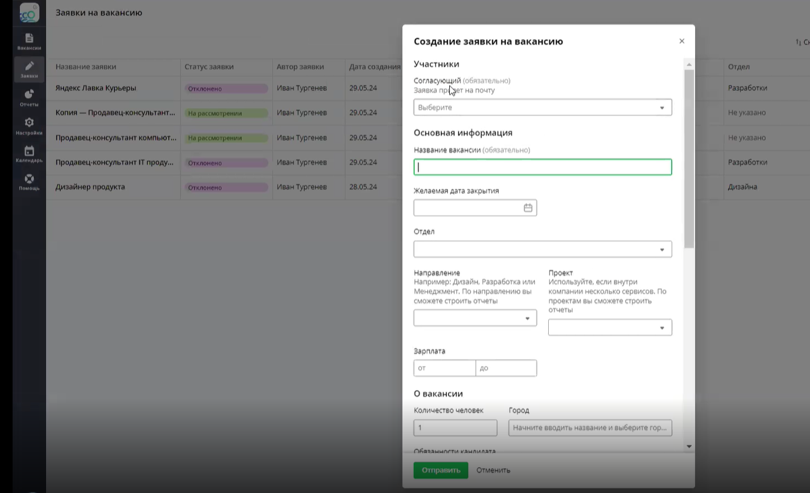Click the salary 'до' input field
Viewport: 810px width, 493px height.
[506, 368]
